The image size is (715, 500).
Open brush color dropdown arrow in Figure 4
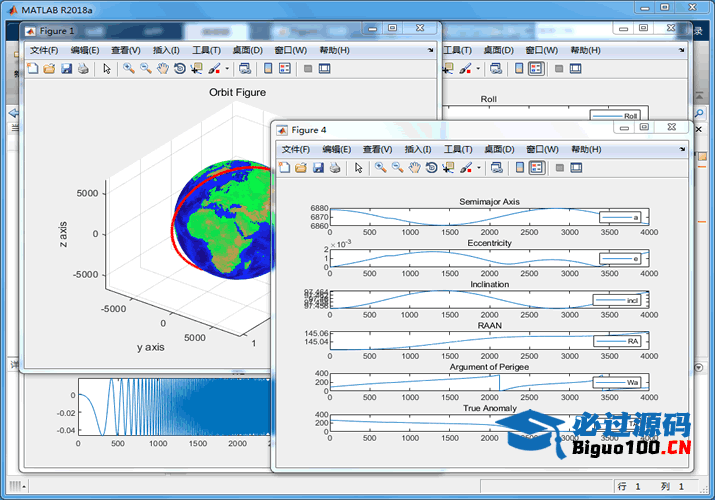tap(478, 168)
